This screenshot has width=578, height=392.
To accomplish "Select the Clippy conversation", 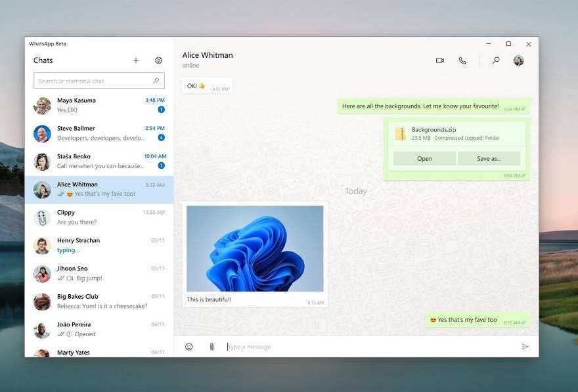I will (x=99, y=217).
